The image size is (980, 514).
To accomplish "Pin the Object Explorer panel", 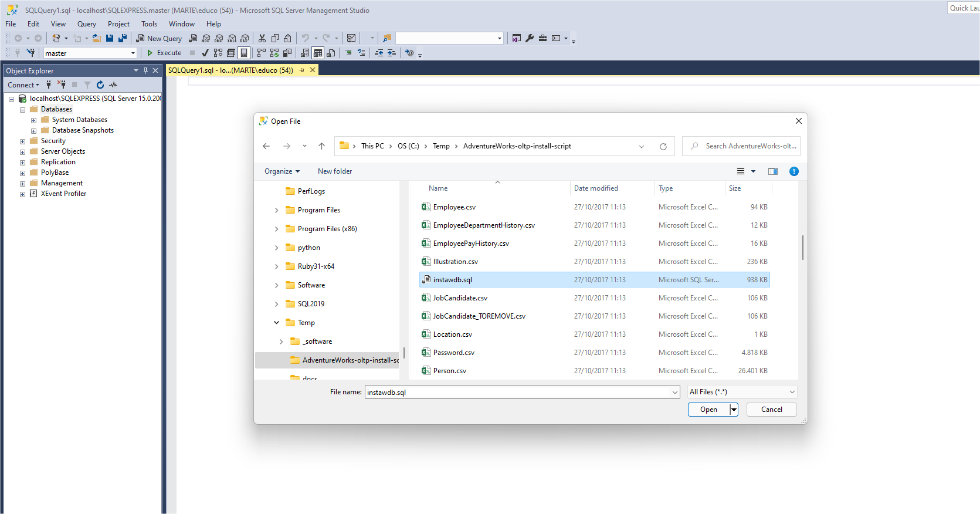I will [x=146, y=70].
